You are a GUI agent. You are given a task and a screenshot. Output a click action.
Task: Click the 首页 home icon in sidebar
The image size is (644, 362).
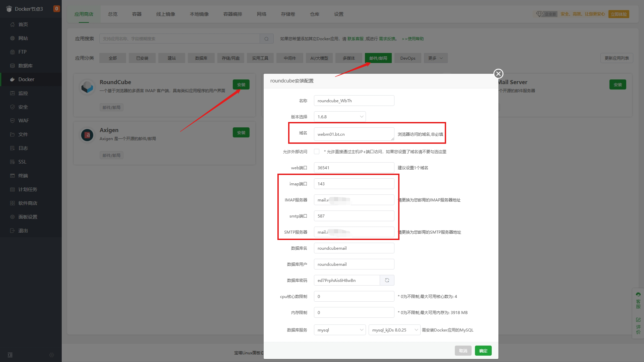[12, 24]
